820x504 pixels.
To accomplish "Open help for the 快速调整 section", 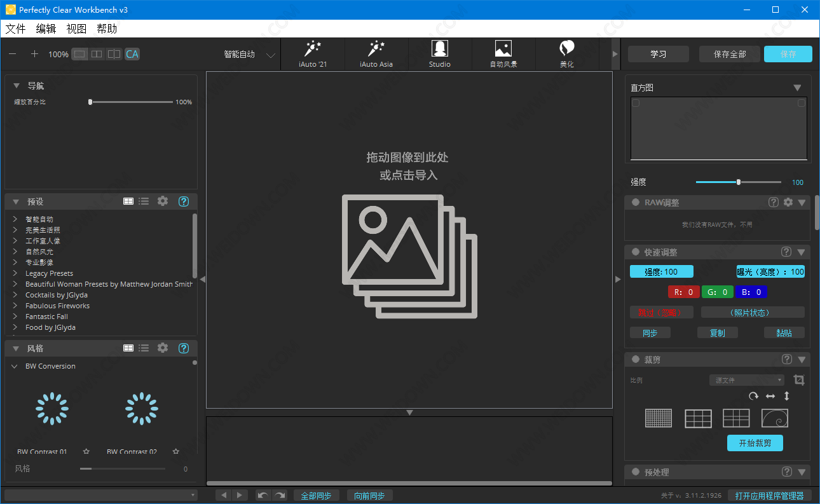I will [786, 252].
